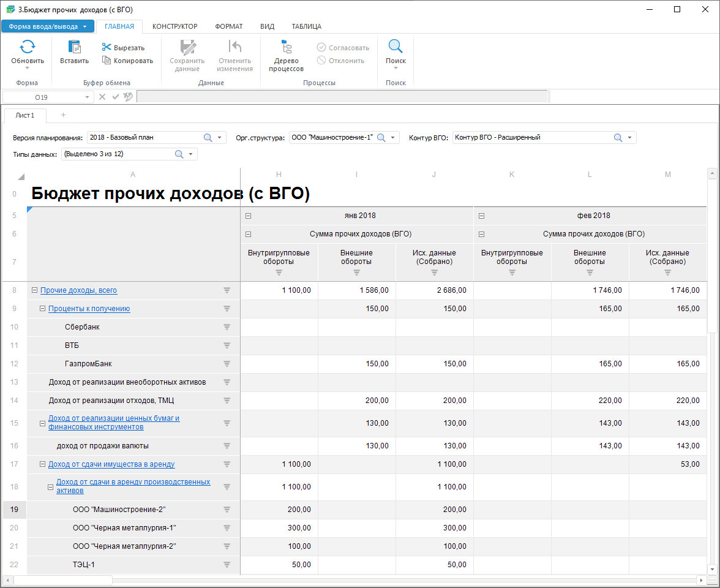Collapse the фев 2018 column group
Screen dimensions: 720x588
coord(482,216)
